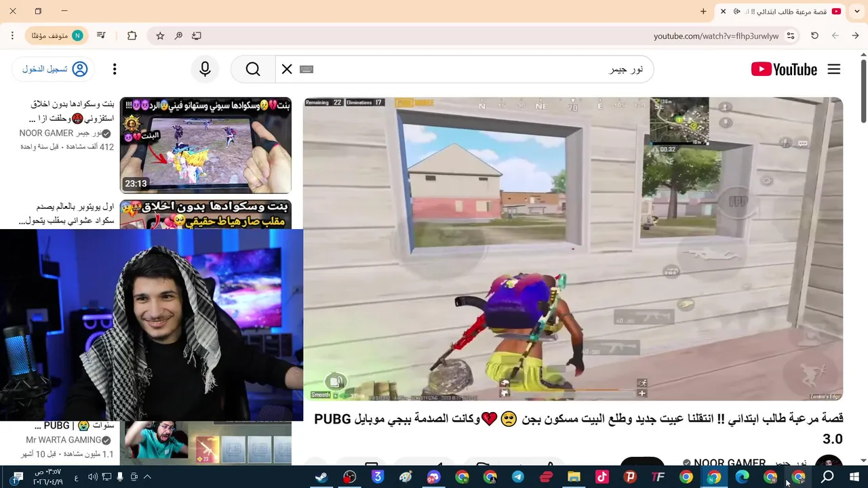This screenshot has height=488, width=868.
Task: Click the magnifier search button
Action: [x=253, y=69]
